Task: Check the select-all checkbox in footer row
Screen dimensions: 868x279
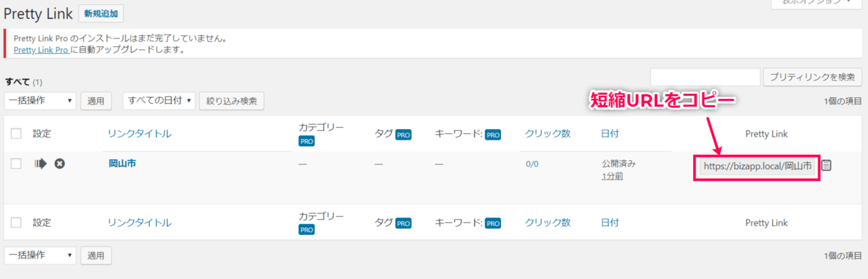Action: [x=16, y=222]
